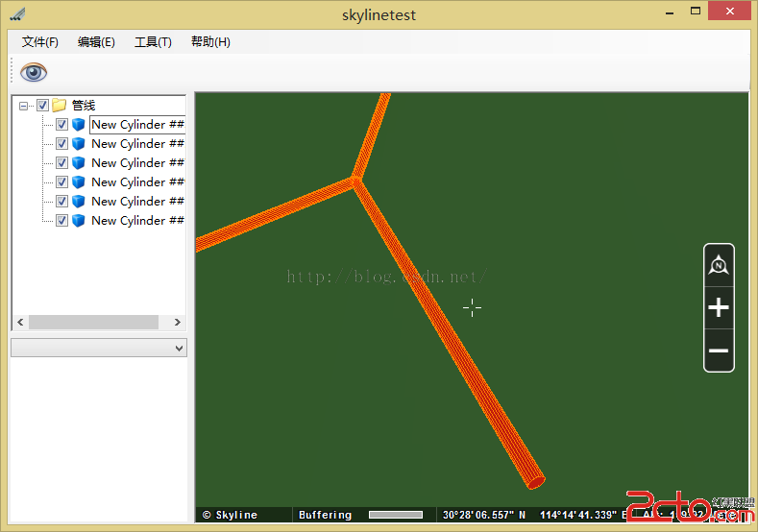Click the tree scrollbar left arrow
The image size is (758, 532).
point(20,323)
